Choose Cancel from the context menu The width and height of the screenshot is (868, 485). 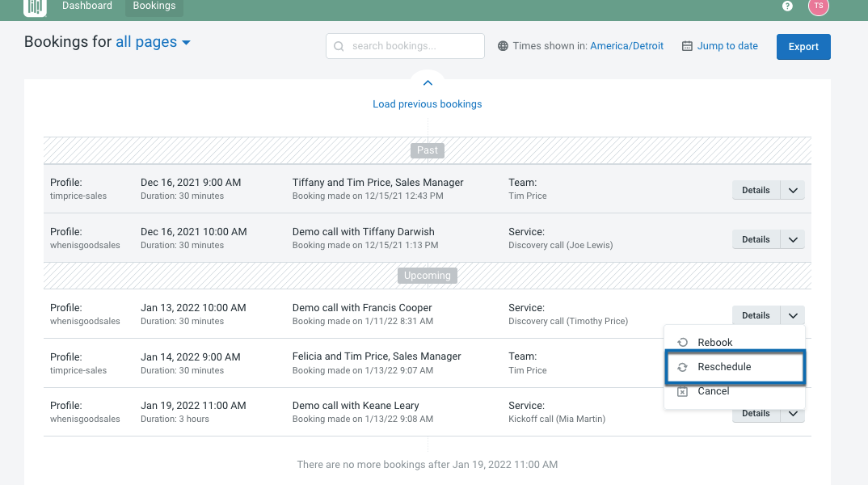tap(714, 390)
